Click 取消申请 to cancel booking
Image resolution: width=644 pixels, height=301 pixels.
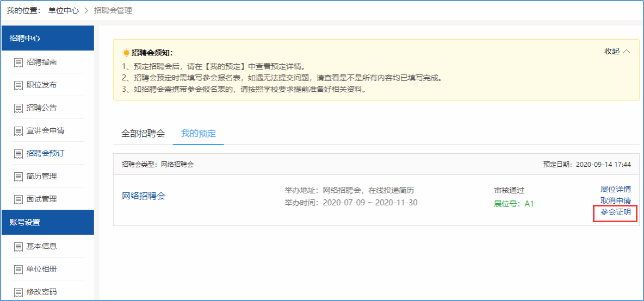(615, 200)
